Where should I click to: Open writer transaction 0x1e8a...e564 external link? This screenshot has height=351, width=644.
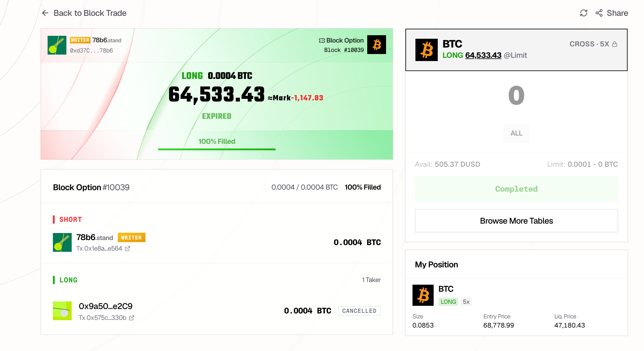pyautogui.click(x=128, y=249)
